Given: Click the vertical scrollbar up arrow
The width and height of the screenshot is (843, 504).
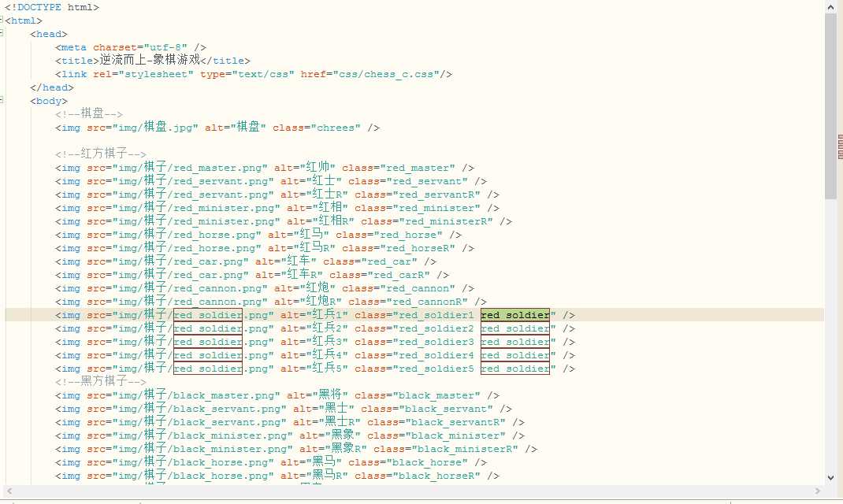Looking at the screenshot, I should tap(831, 6).
